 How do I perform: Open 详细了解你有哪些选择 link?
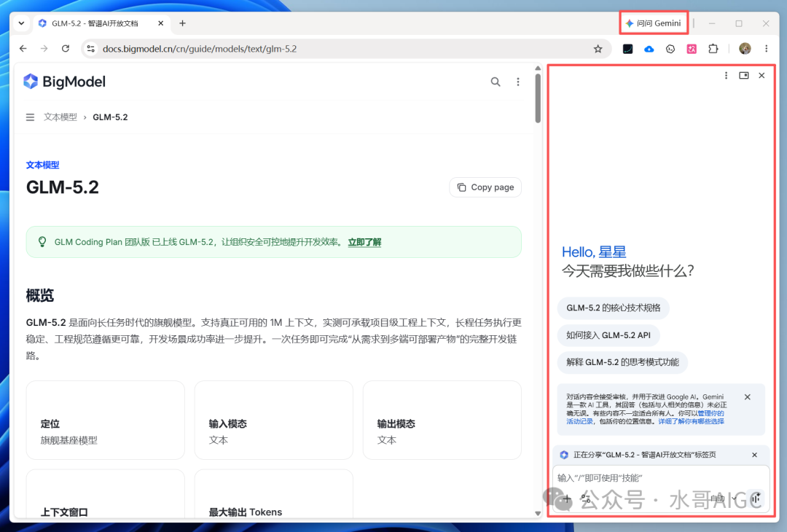click(691, 421)
